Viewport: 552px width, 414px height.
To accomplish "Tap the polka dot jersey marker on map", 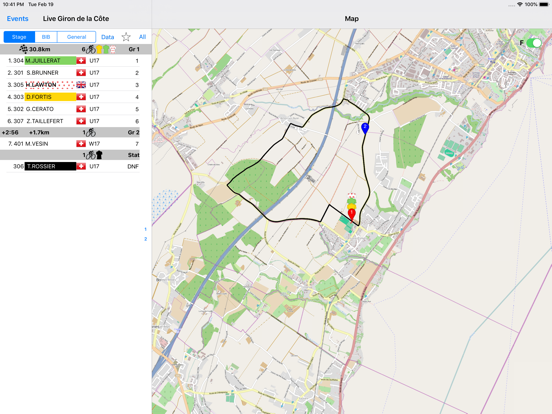I will coord(352,196).
